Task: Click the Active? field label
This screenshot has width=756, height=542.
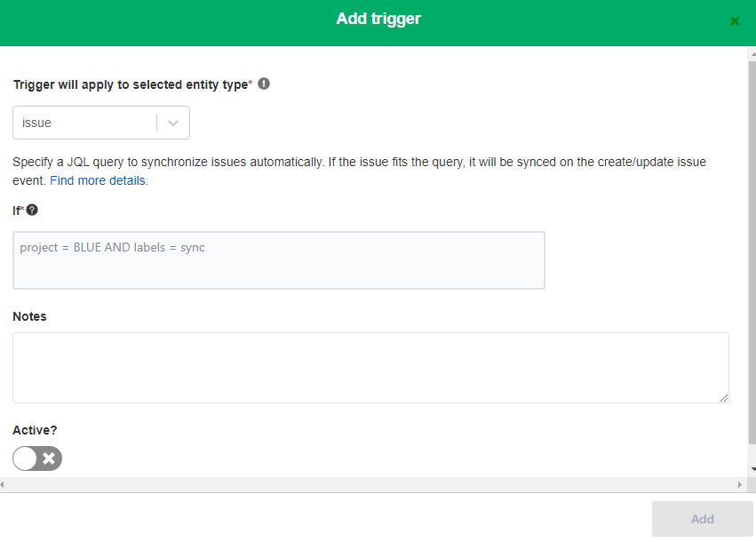Action: (x=35, y=430)
